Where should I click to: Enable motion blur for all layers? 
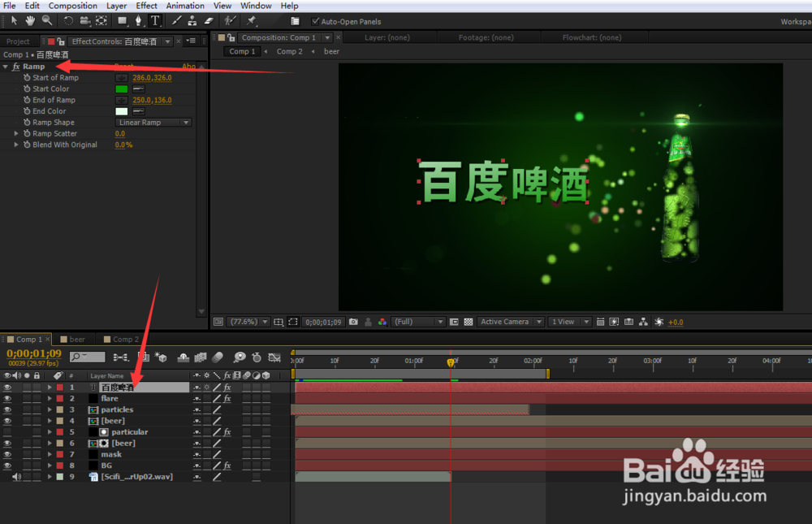pyautogui.click(x=218, y=357)
